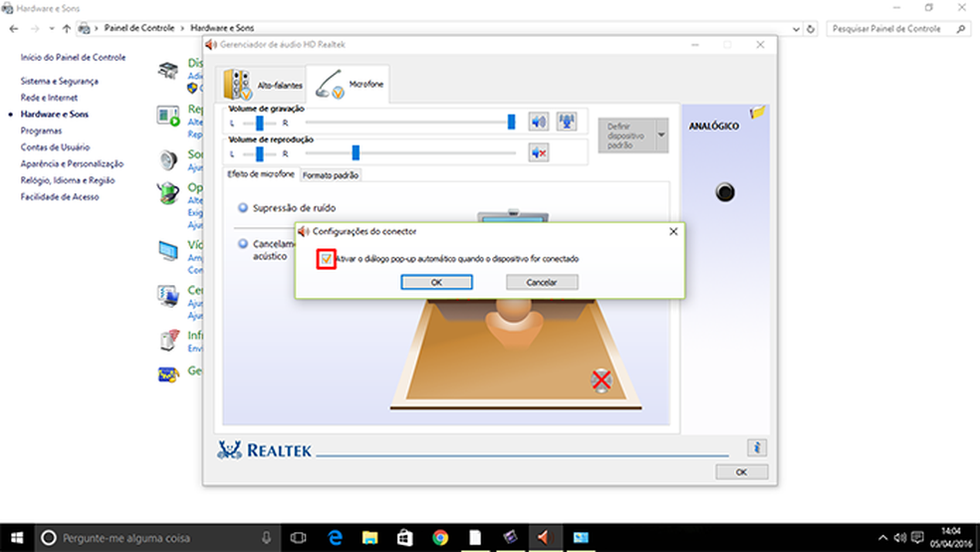Select Supressão de ruído option
980x552 pixels.
[242, 207]
